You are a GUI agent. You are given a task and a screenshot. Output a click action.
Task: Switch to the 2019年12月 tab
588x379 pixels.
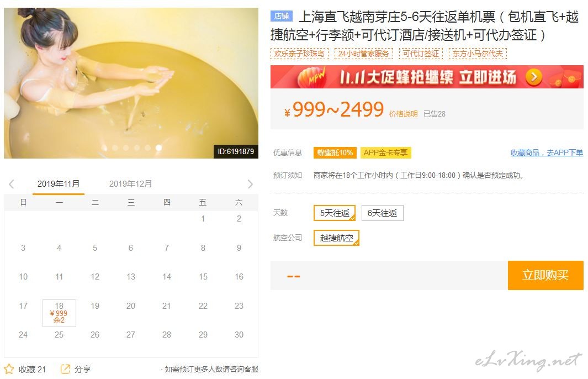click(x=130, y=184)
